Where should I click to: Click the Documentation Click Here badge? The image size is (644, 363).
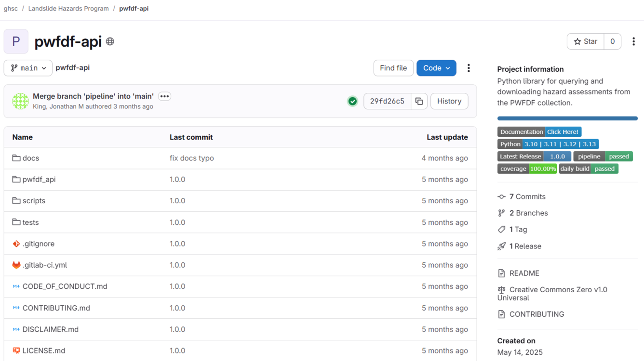[539, 132]
